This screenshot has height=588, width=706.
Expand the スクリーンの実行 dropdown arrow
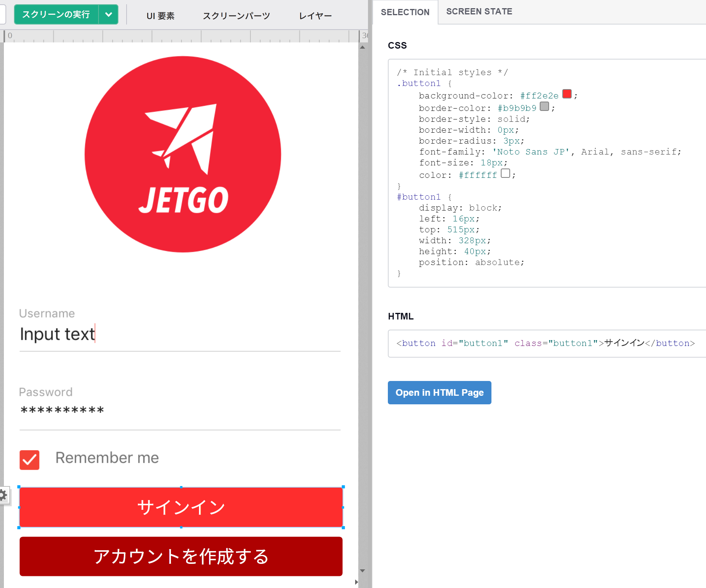coord(108,15)
